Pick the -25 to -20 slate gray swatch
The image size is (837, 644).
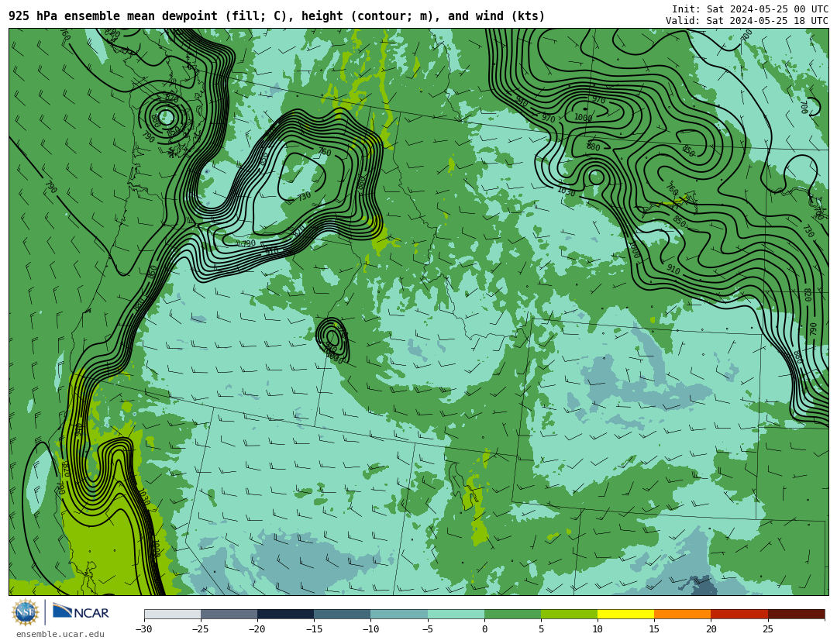[229, 614]
